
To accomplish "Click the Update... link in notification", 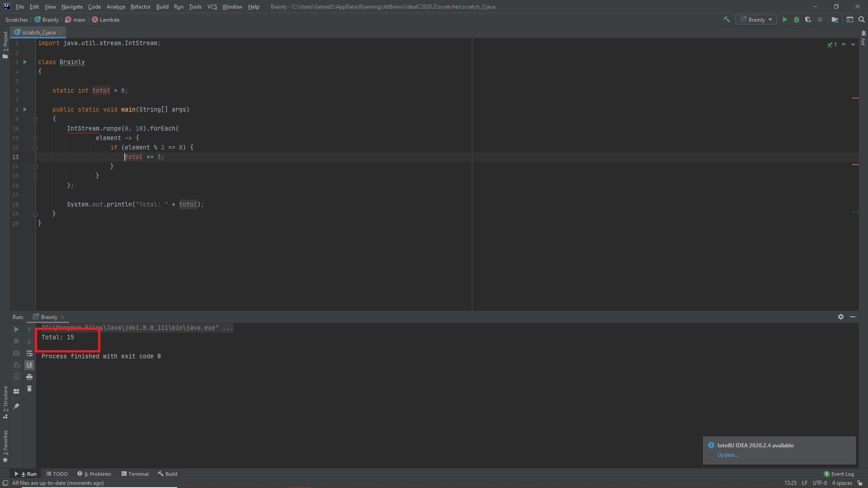I will coord(727,455).
